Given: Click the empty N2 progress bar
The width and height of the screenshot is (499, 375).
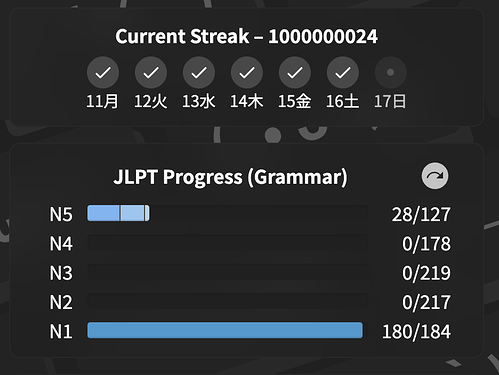Looking at the screenshot, I should (x=228, y=301).
